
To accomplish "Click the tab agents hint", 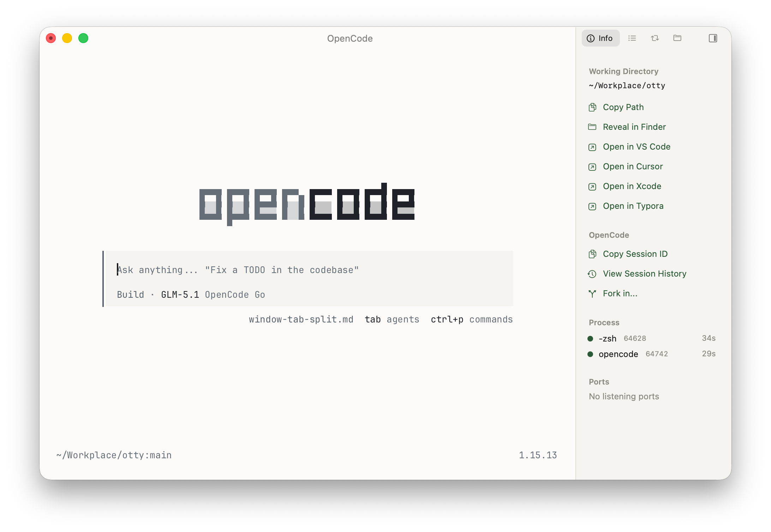I will [x=392, y=320].
